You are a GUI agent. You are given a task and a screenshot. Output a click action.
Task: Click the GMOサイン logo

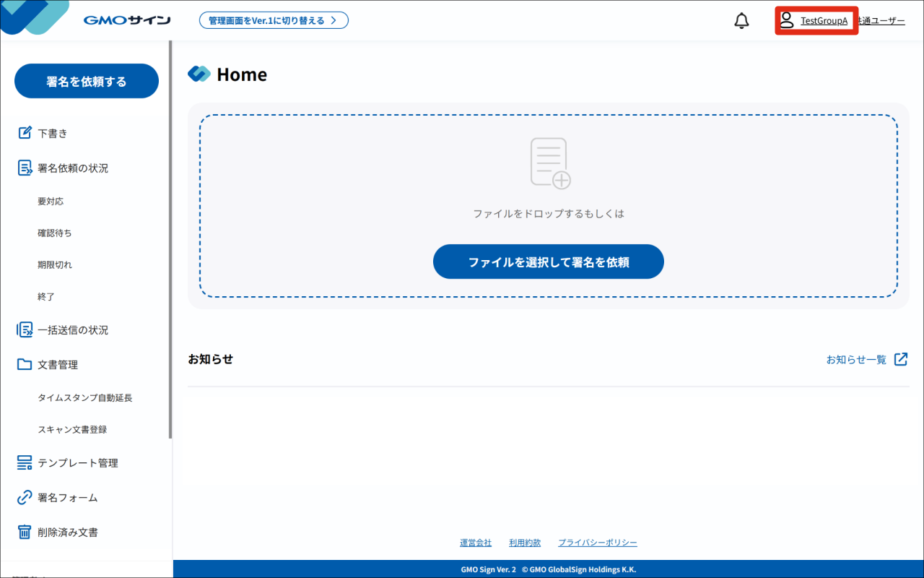click(x=127, y=20)
